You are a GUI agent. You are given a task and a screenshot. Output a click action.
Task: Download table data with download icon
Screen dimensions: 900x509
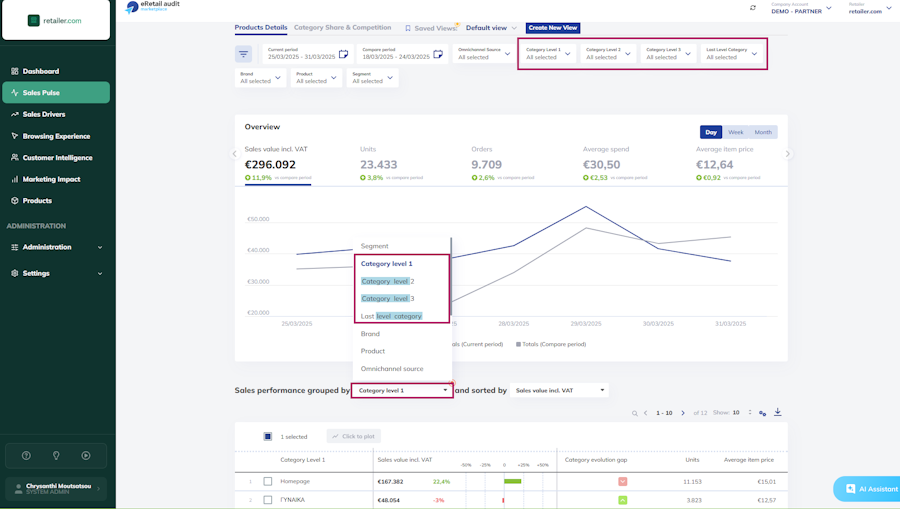click(x=778, y=412)
